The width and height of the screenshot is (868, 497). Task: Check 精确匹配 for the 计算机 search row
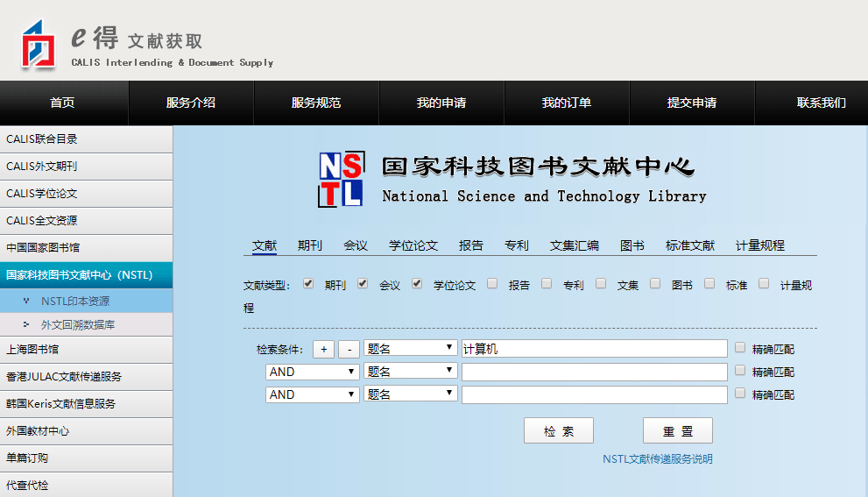(740, 347)
